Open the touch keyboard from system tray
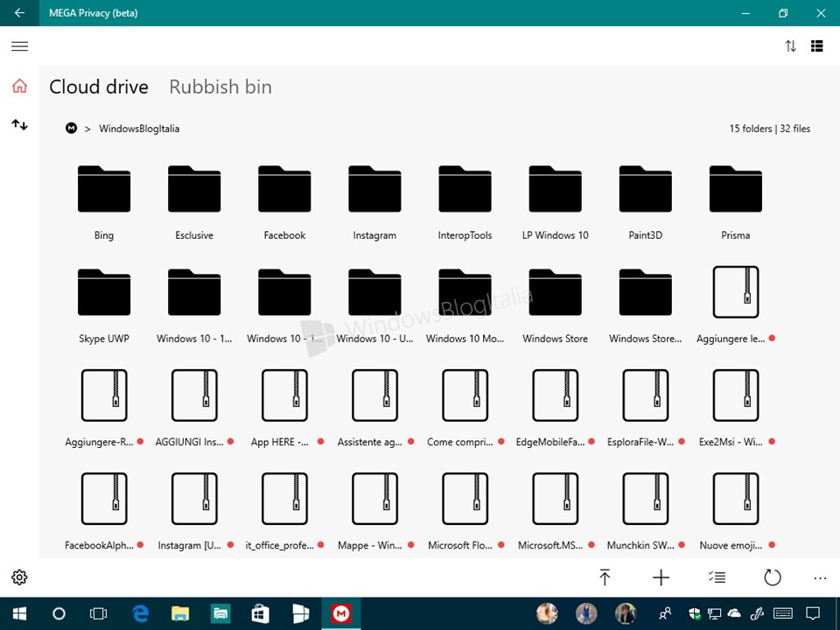This screenshot has height=630, width=840. (x=783, y=613)
